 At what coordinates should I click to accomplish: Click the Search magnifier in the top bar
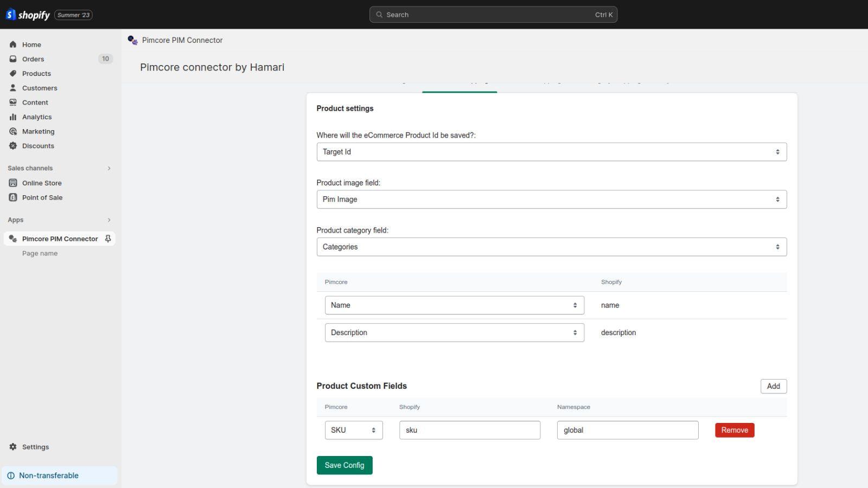click(x=380, y=15)
